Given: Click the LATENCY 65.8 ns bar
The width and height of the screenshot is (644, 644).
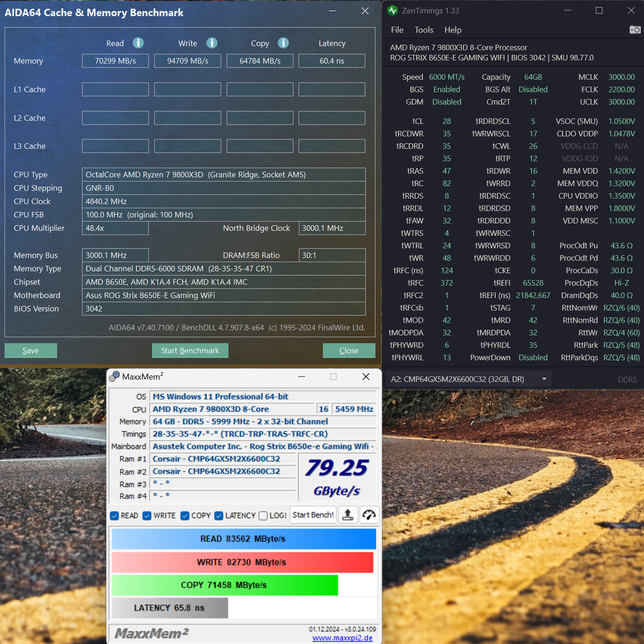Looking at the screenshot, I should click(170, 608).
